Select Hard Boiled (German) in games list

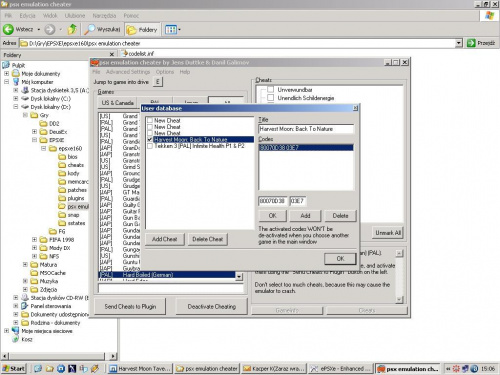click(x=167, y=275)
